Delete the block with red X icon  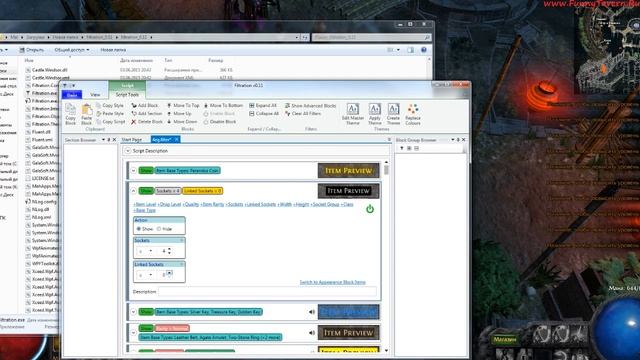[147, 122]
